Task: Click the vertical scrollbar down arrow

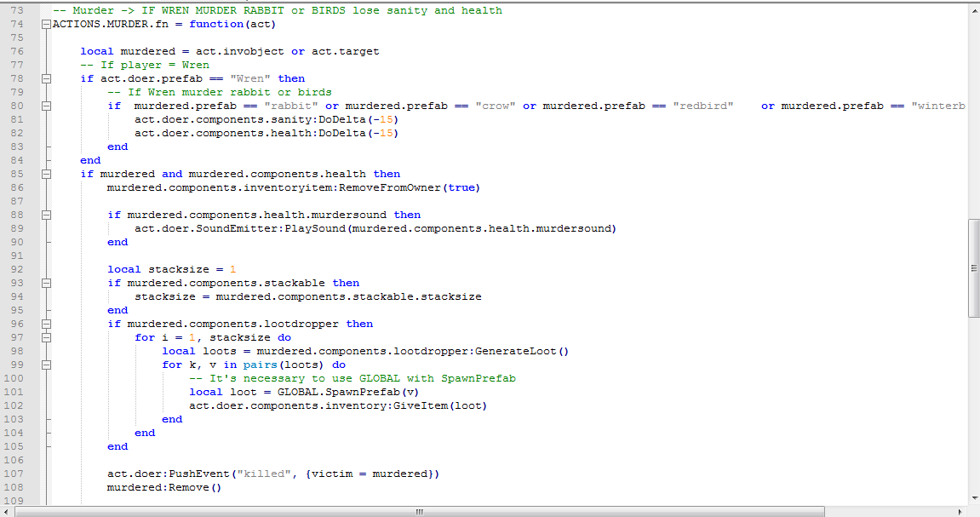Action: [973, 498]
